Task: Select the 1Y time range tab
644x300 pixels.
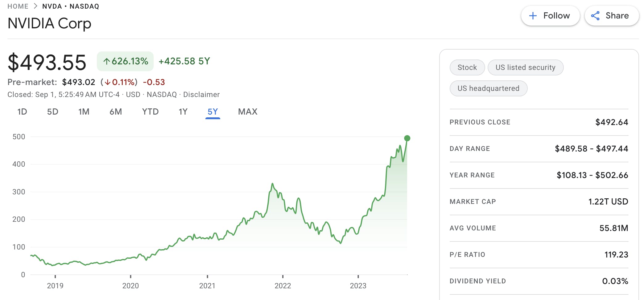Action: coord(183,111)
